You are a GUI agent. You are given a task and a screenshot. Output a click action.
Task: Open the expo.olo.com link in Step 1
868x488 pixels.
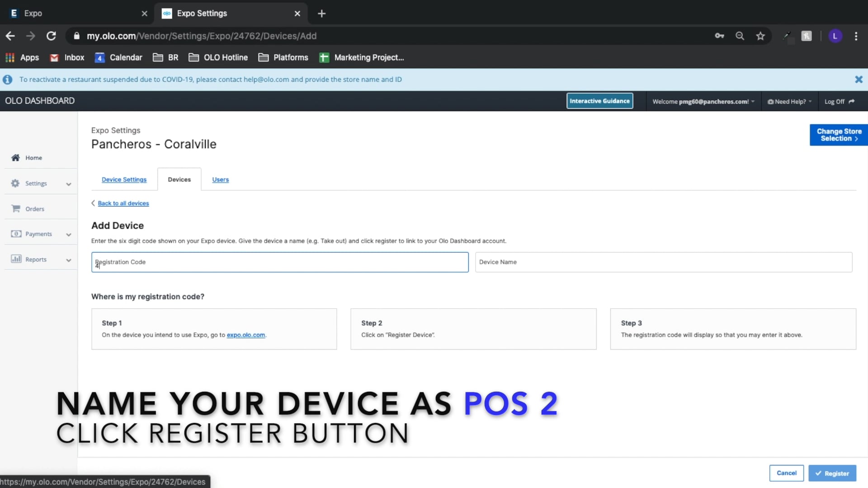pos(245,335)
